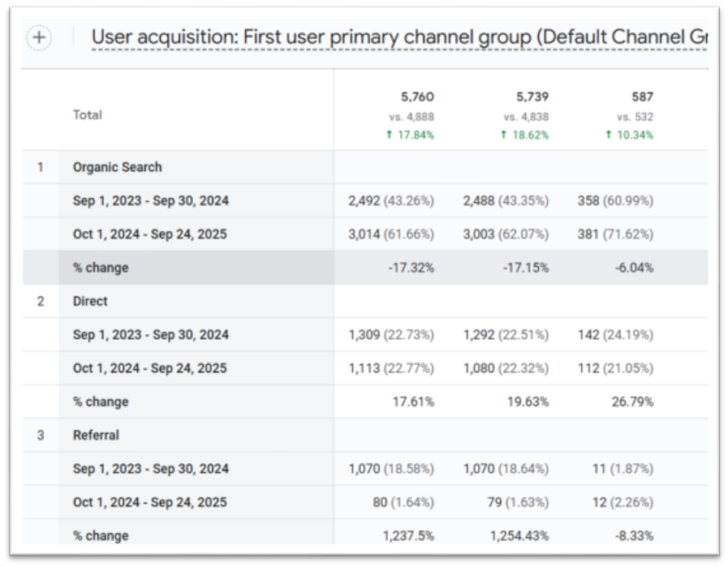Image resolution: width=728 pixels, height=567 pixels.
Task: Click Referral's 1,237.5% change value
Action: pyautogui.click(x=408, y=535)
